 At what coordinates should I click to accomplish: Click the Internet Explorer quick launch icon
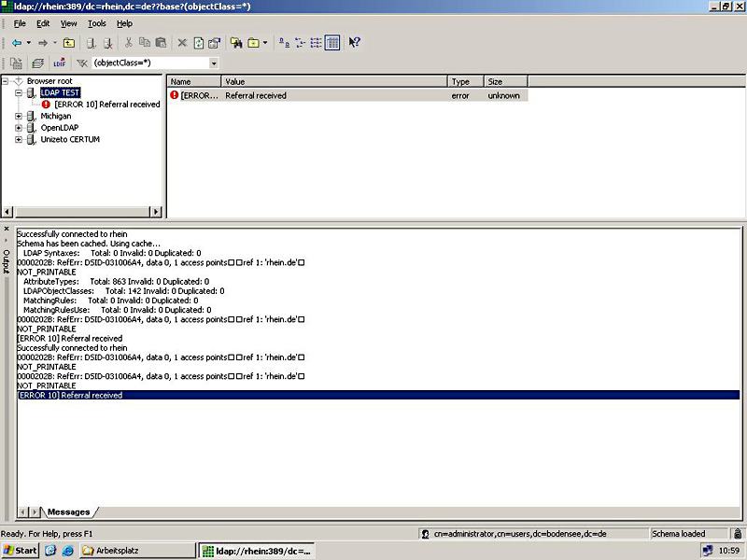point(68,551)
